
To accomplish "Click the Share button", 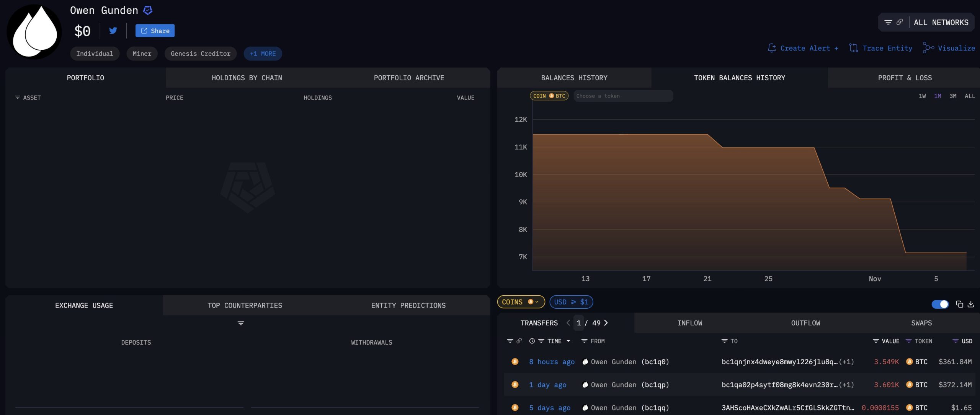I will [x=155, y=31].
